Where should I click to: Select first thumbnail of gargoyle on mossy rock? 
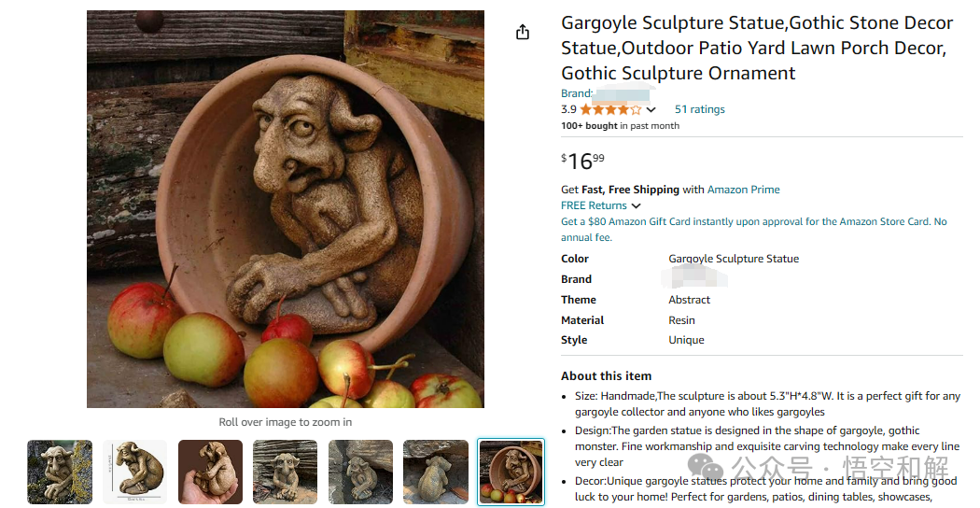(x=60, y=473)
